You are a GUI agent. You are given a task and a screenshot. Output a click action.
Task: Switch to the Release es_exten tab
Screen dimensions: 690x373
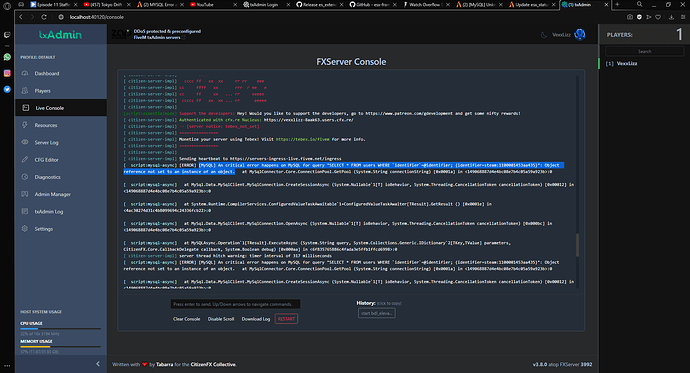[x=320, y=4]
